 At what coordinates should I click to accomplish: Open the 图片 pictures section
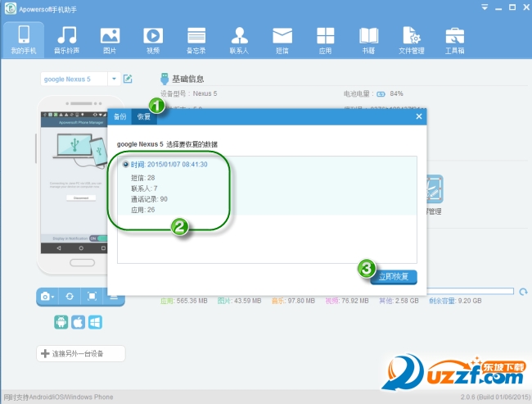click(x=110, y=40)
